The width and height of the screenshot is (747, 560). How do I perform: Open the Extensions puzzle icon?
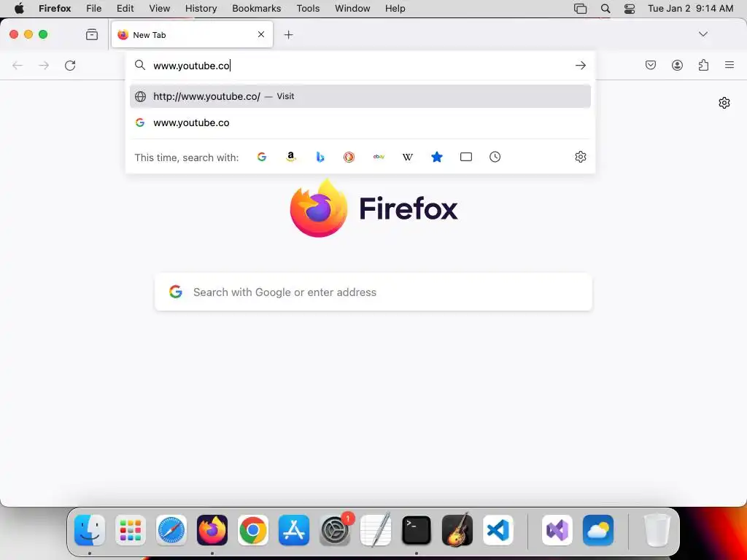[704, 65]
